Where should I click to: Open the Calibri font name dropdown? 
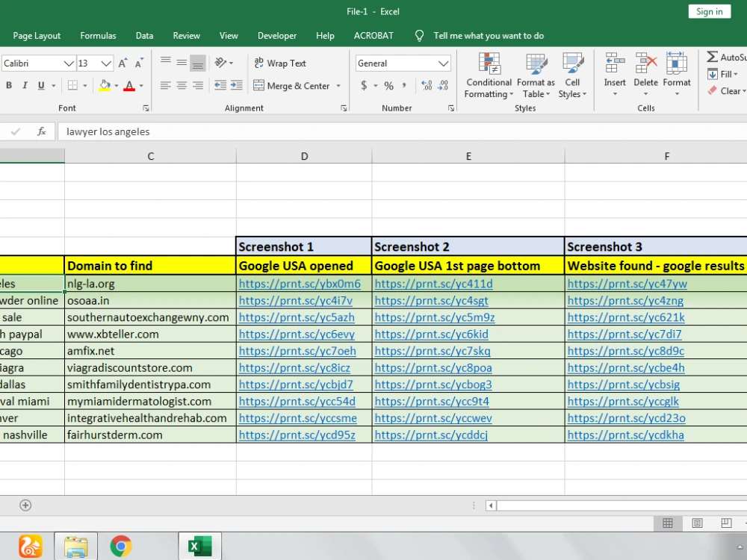69,63
